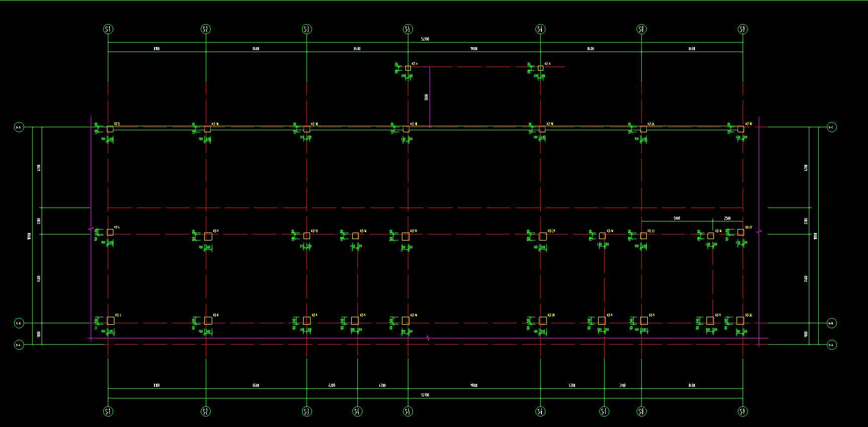Select column square at grid S-3 and S-B
Viewport: 868px width, 427px height.
[x=307, y=320]
